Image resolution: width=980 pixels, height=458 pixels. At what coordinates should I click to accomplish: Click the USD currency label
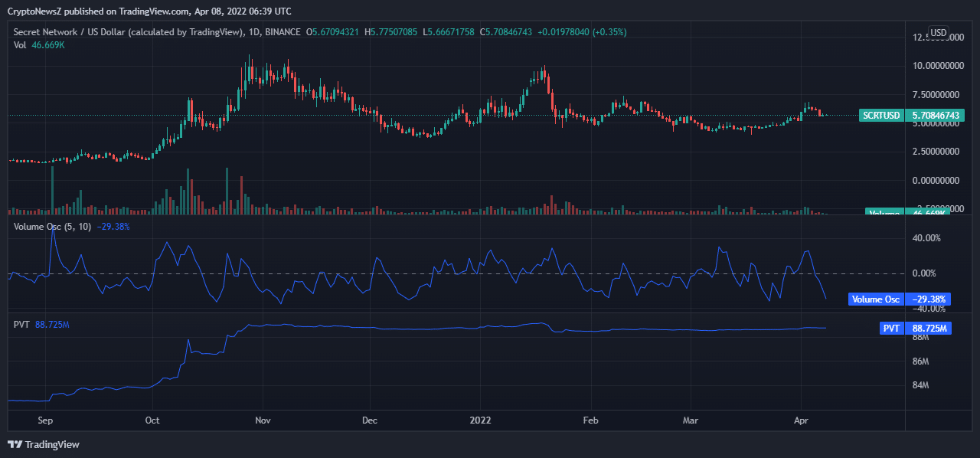938,33
